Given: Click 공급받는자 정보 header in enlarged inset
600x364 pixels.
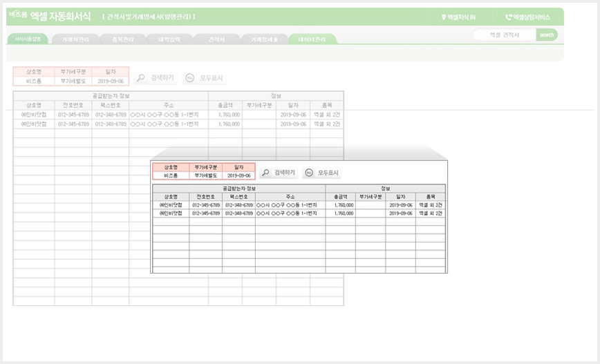Looking at the screenshot, I should click(x=239, y=189).
